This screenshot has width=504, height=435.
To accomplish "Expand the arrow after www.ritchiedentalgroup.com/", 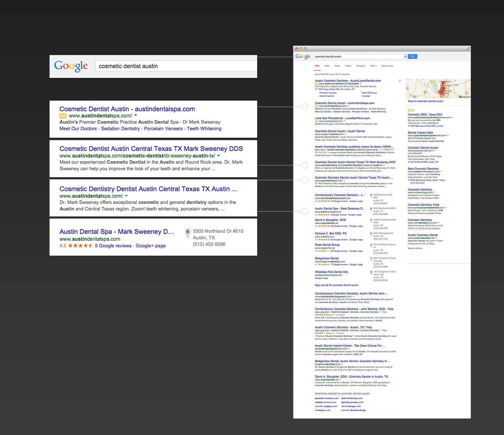I will [x=439, y=223].
